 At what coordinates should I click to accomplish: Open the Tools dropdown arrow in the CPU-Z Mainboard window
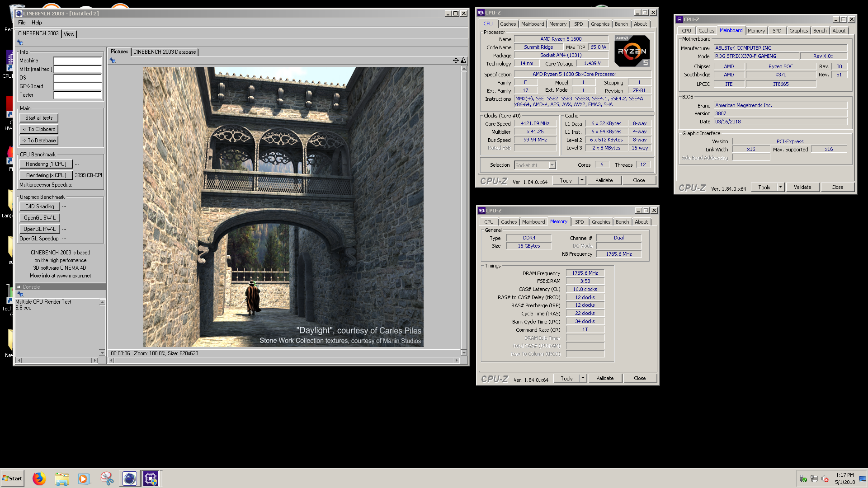780,187
